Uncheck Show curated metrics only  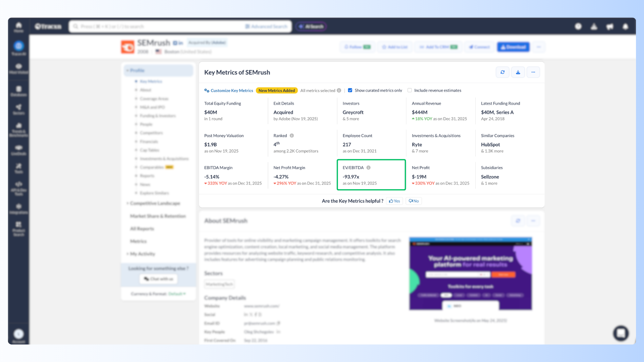(x=350, y=90)
